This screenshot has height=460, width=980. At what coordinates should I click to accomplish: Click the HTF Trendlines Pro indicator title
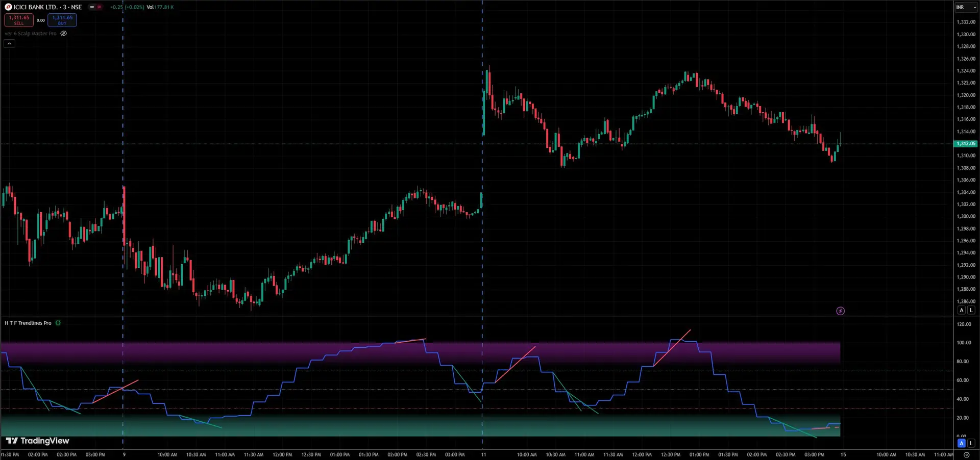[x=28, y=323]
